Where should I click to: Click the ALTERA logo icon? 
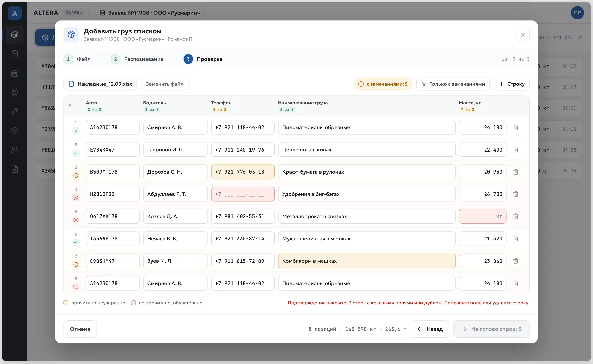point(15,13)
